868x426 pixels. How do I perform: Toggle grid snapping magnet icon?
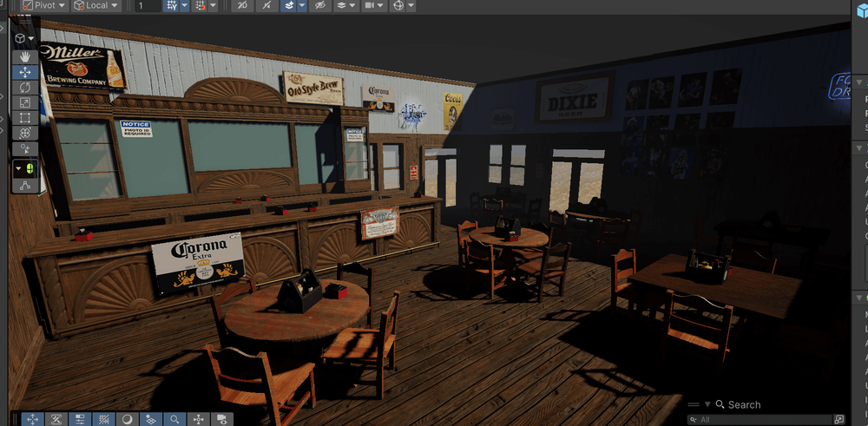tap(200, 5)
